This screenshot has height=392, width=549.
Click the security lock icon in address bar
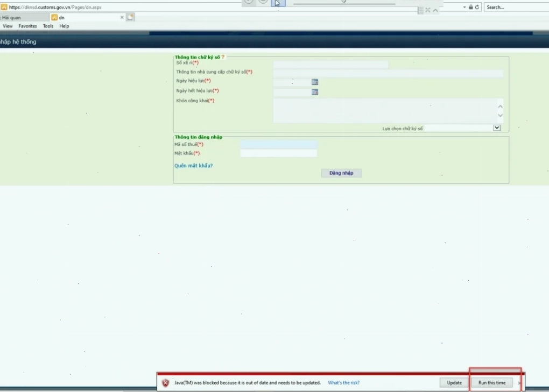tap(470, 7)
